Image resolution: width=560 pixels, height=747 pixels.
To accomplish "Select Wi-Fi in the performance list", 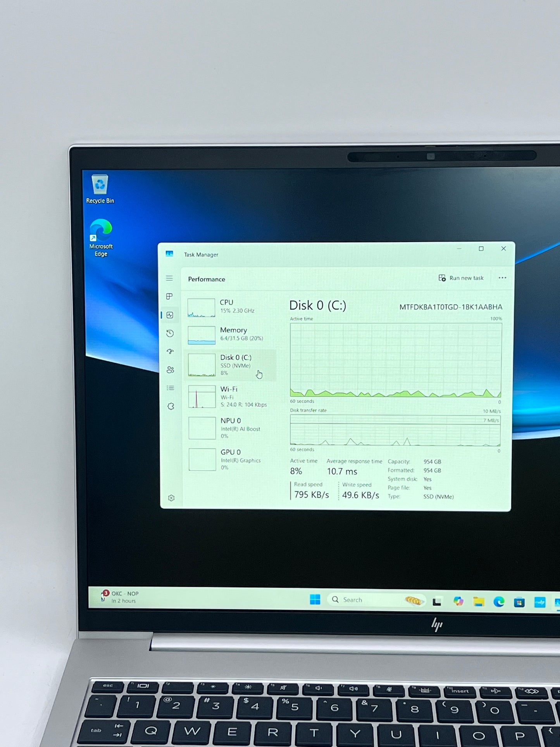I will (231, 397).
